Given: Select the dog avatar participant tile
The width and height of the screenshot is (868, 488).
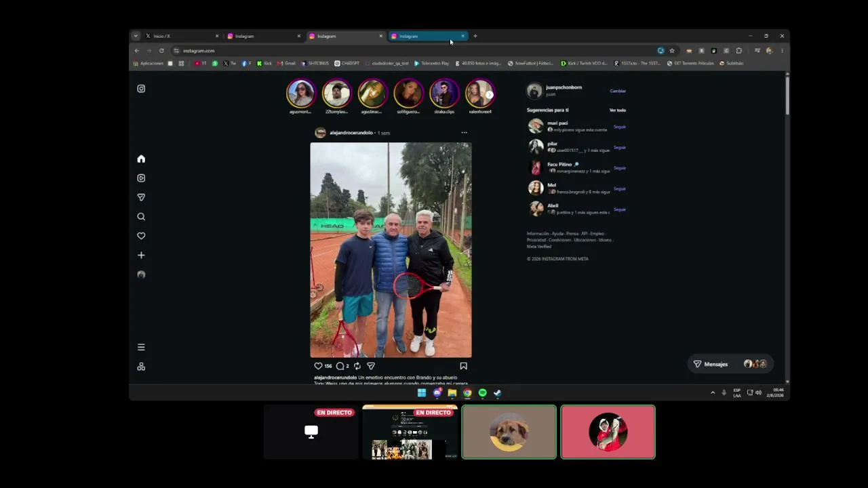Looking at the screenshot, I should click(x=509, y=432).
